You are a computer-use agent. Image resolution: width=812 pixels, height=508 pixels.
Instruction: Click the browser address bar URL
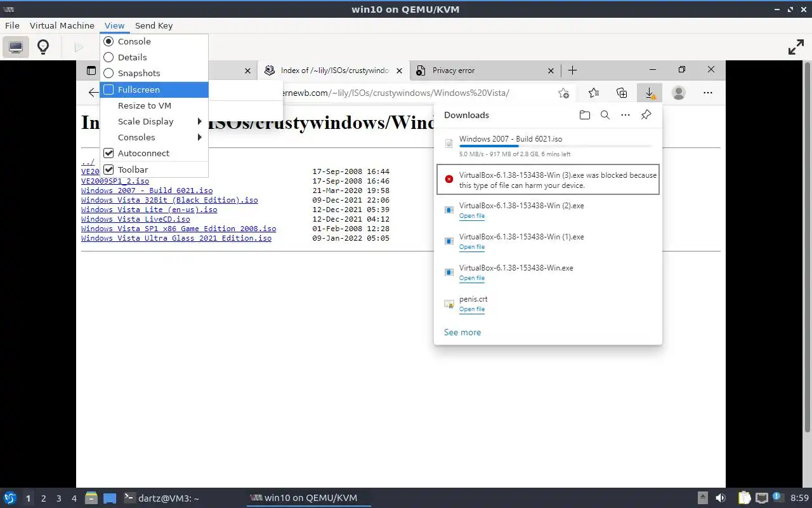tap(396, 93)
